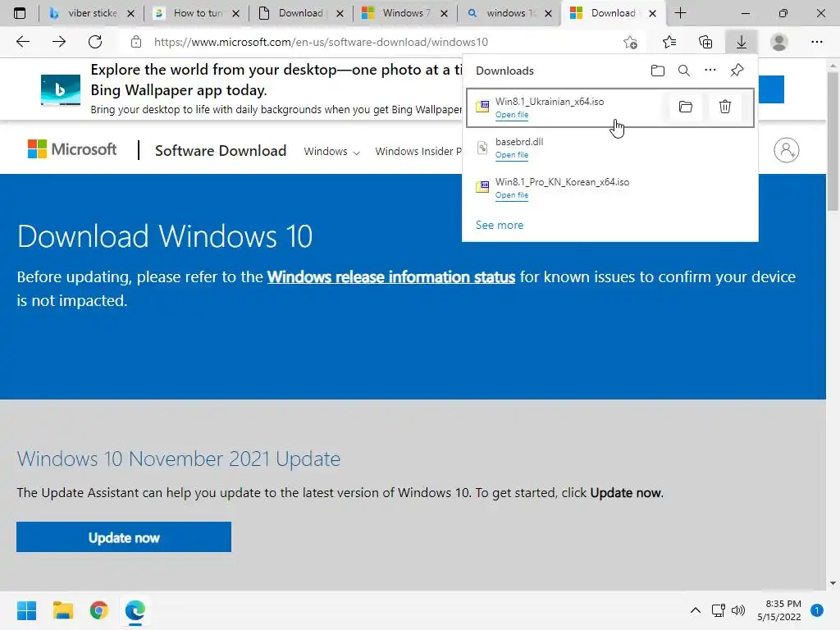840x630 pixels.
Task: Toggle the Downloads toolbar button
Action: [x=741, y=42]
